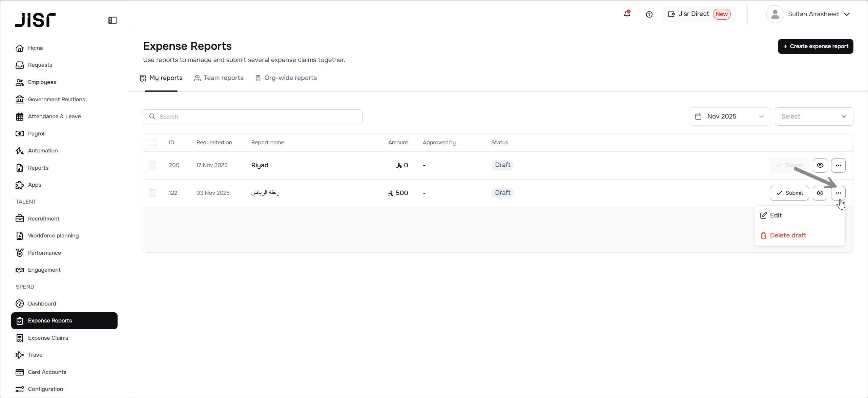Click the notifications bell icon
Screen dimensions: 868x398
coord(627,14)
